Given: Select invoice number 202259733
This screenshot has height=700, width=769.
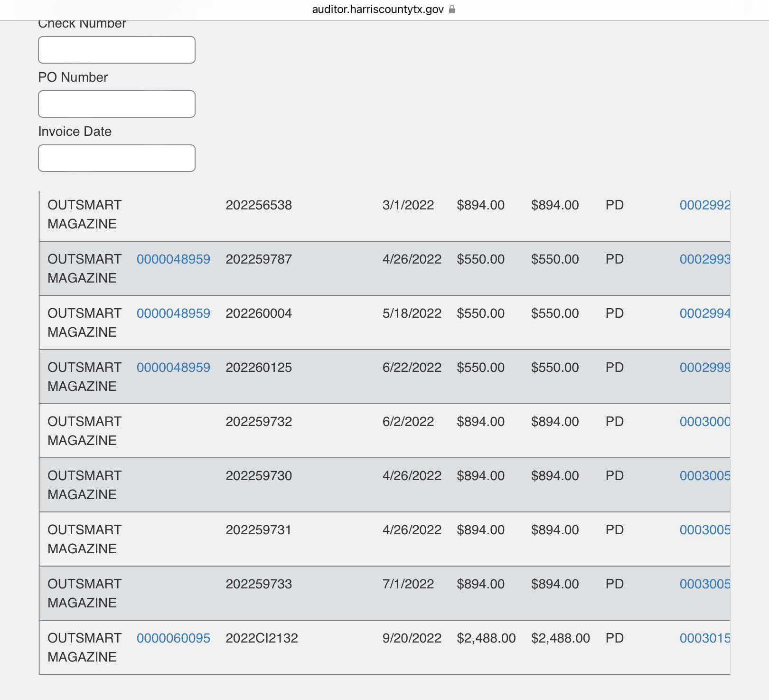Looking at the screenshot, I should point(259,584).
